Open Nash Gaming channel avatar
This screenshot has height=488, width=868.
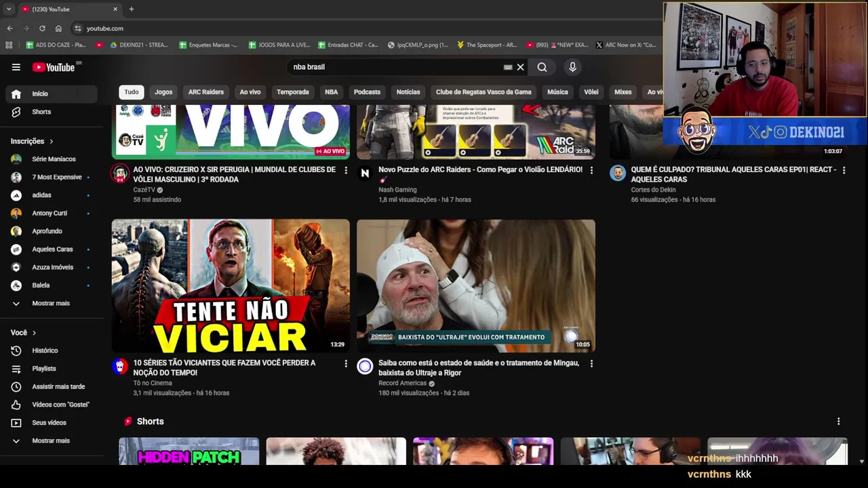(365, 173)
